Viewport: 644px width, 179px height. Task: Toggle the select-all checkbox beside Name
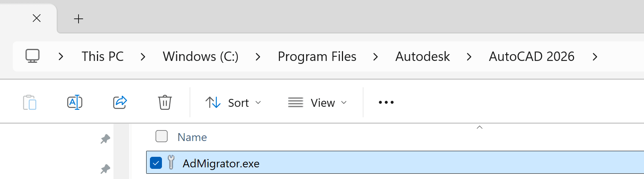coord(162,136)
